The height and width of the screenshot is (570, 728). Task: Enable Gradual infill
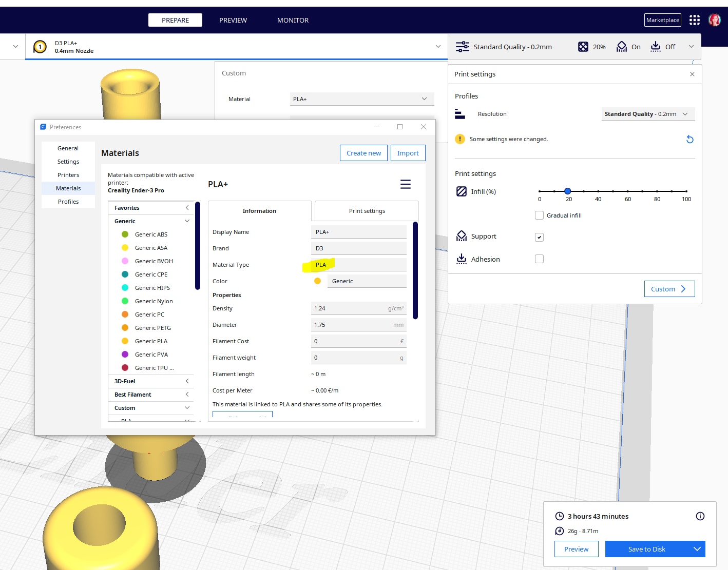coord(539,215)
